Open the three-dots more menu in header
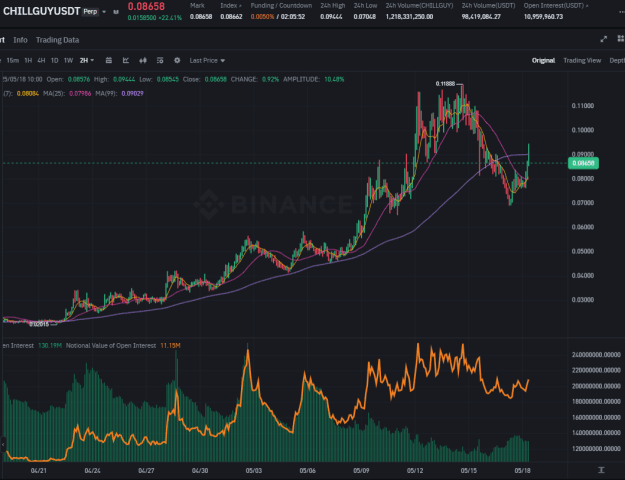This screenshot has height=480, width=625. pos(621,12)
